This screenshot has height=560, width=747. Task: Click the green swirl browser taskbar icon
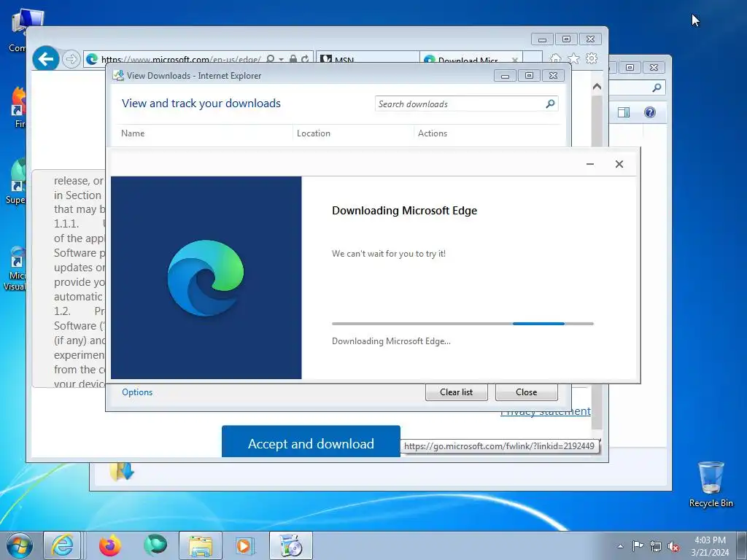pos(155,545)
